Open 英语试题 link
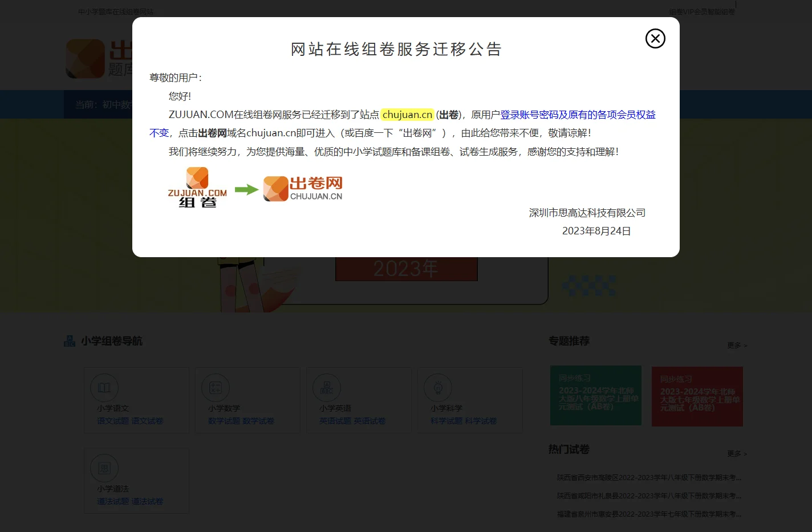This screenshot has width=812, height=532. (x=335, y=421)
